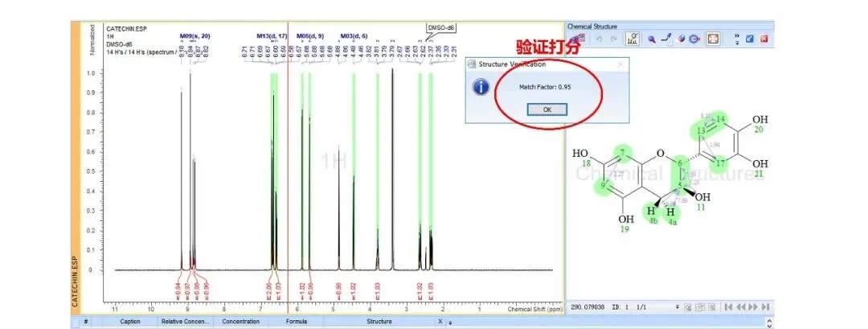This screenshot has height=329, width=868.
Task: Expand the table panel chevron at right edge
Action: [769, 322]
